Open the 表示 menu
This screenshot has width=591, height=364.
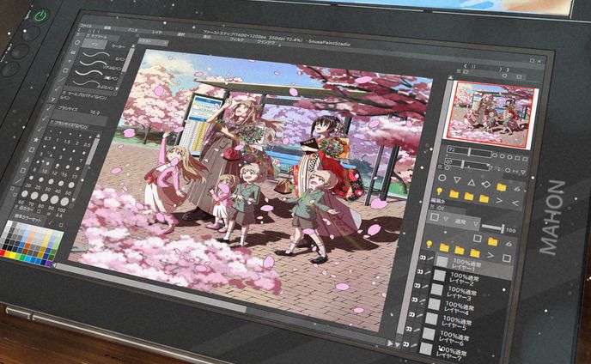[x=206, y=37]
